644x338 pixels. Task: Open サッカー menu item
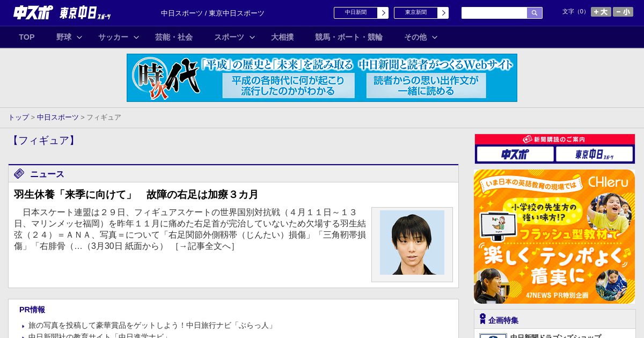tap(113, 37)
